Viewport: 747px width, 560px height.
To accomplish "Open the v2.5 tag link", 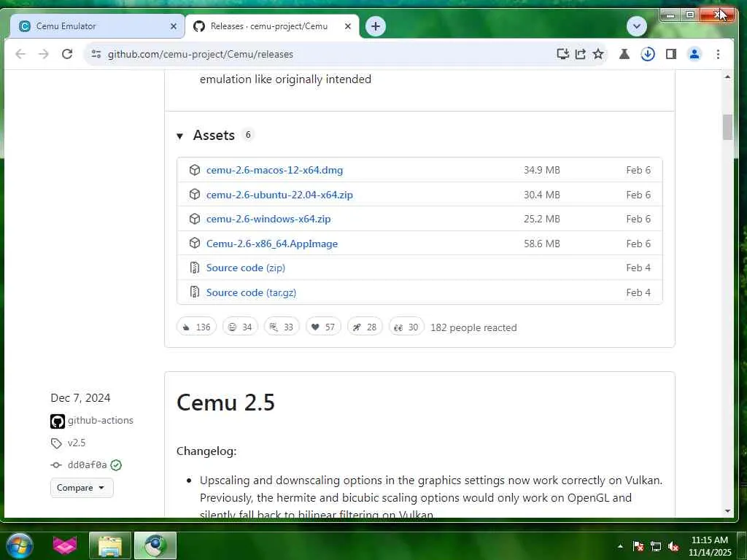I will [76, 443].
